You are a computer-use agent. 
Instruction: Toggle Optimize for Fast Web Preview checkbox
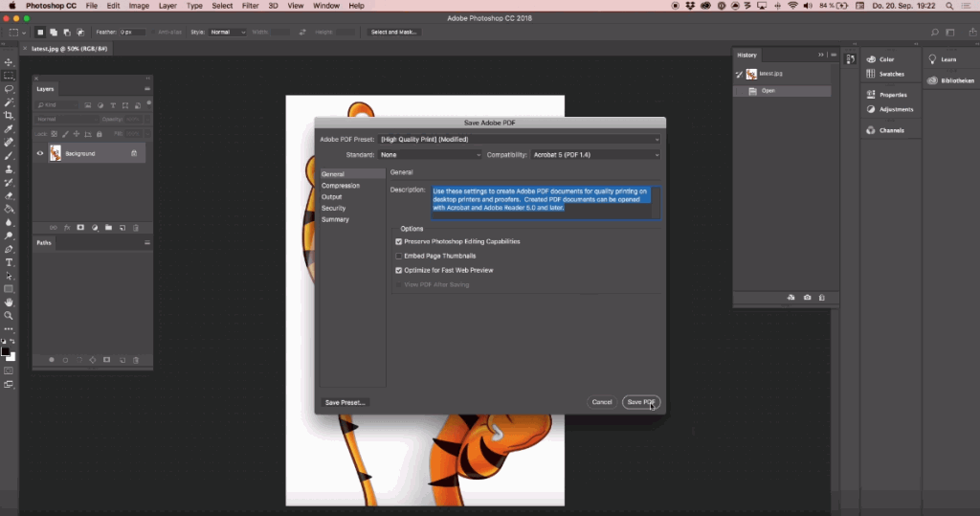[399, 270]
